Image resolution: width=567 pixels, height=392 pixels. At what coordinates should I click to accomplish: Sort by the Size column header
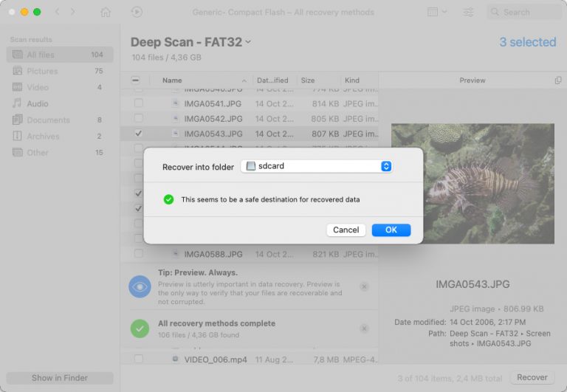[x=308, y=80]
